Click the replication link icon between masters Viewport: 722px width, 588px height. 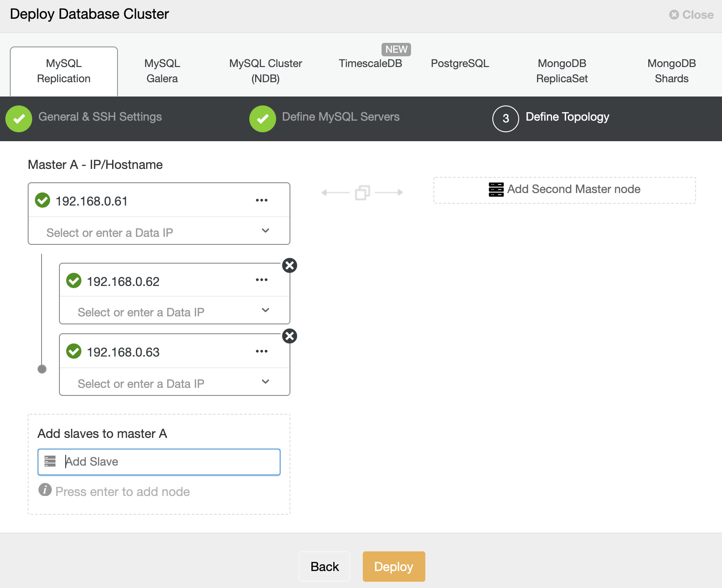(362, 193)
